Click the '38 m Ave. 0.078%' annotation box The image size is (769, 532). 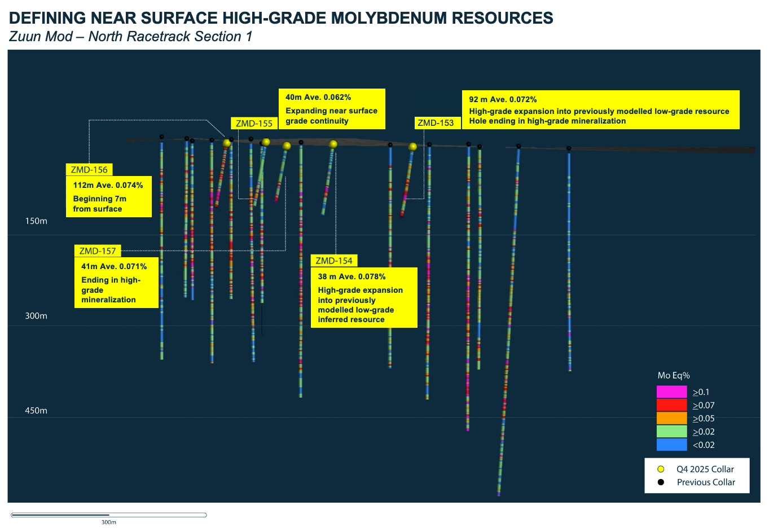(364, 297)
